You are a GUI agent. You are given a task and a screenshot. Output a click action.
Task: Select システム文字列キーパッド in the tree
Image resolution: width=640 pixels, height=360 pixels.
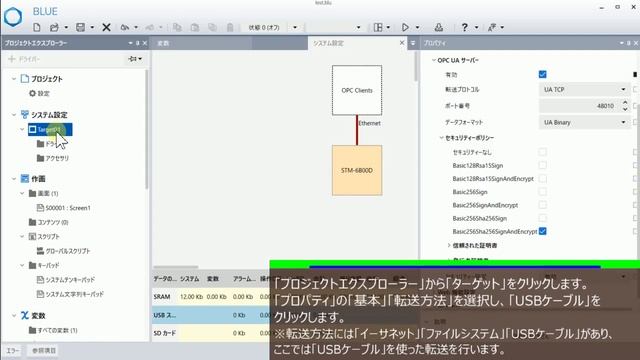coord(70,294)
